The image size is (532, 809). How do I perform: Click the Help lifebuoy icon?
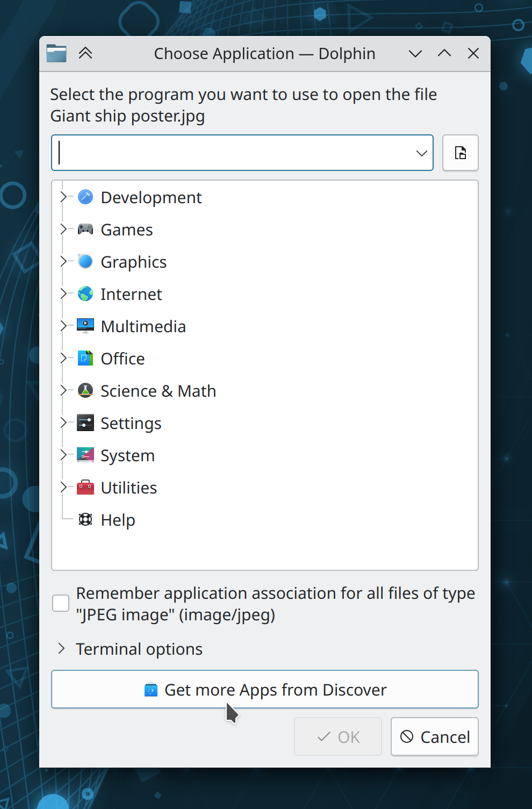85,520
